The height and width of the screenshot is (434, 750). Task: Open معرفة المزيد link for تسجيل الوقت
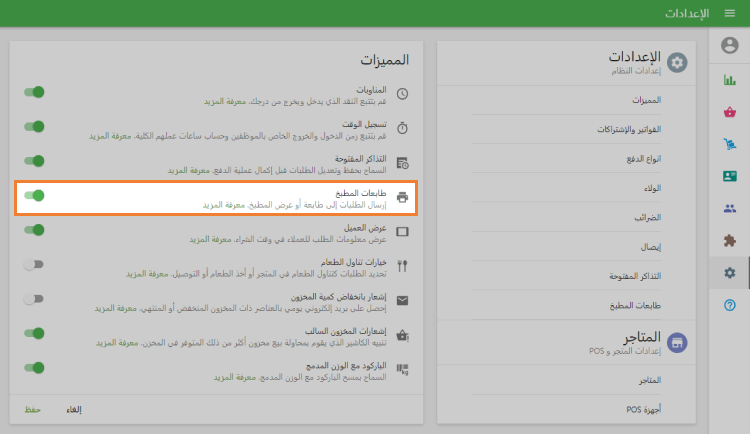(x=110, y=136)
